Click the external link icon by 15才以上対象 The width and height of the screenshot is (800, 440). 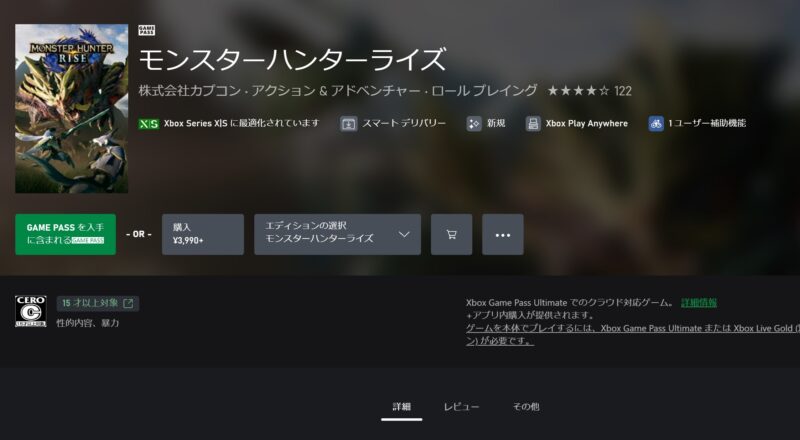point(129,304)
